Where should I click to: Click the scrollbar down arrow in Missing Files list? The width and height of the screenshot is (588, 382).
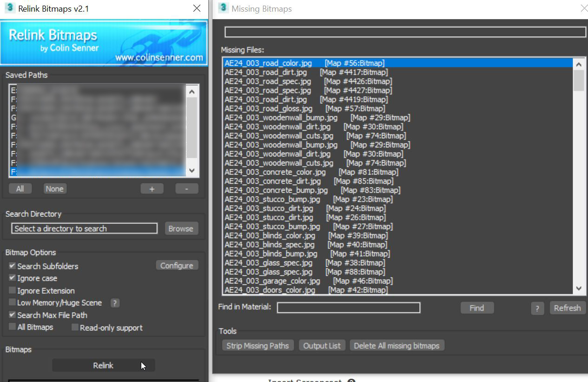coord(579,288)
